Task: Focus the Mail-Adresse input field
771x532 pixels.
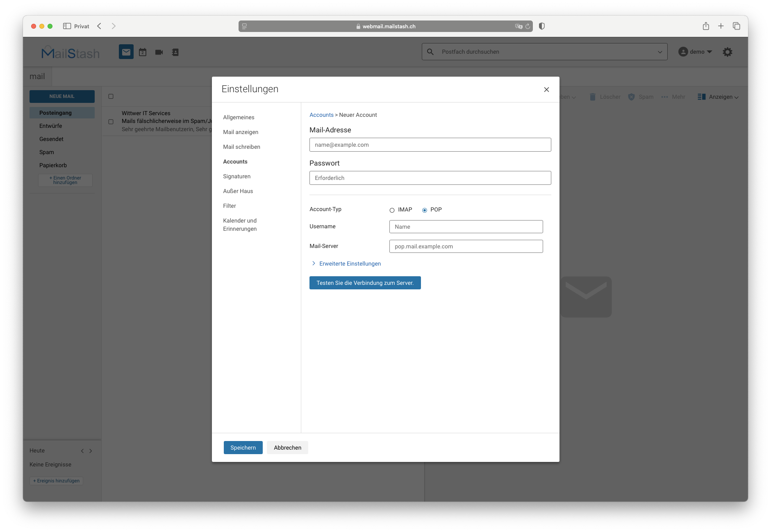Action: [430, 145]
